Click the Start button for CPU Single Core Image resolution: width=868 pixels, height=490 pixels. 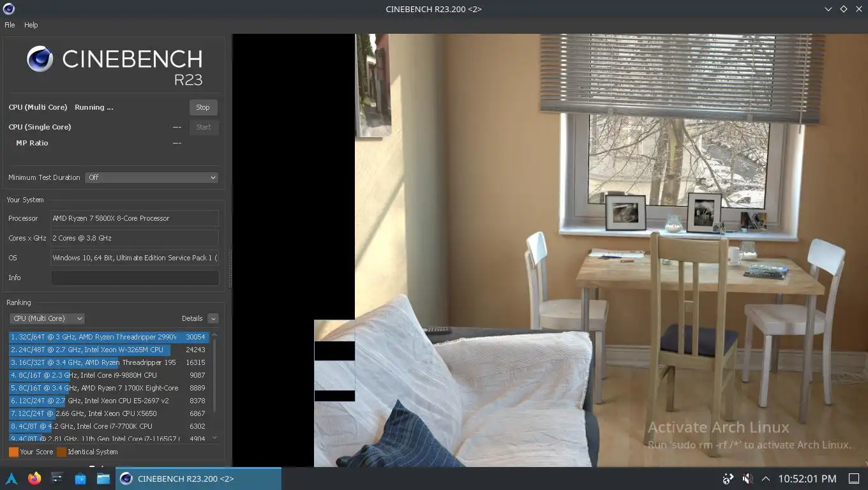click(204, 127)
